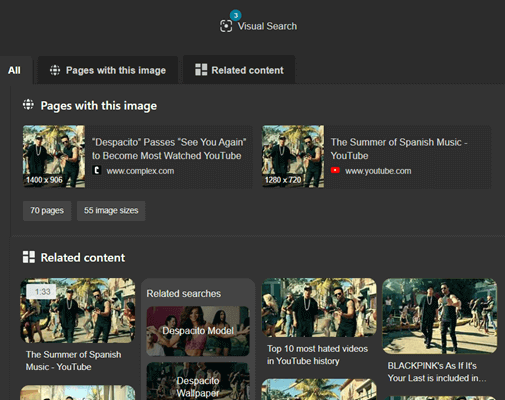
Task: Click the Complex site favicon
Action: coord(96,170)
